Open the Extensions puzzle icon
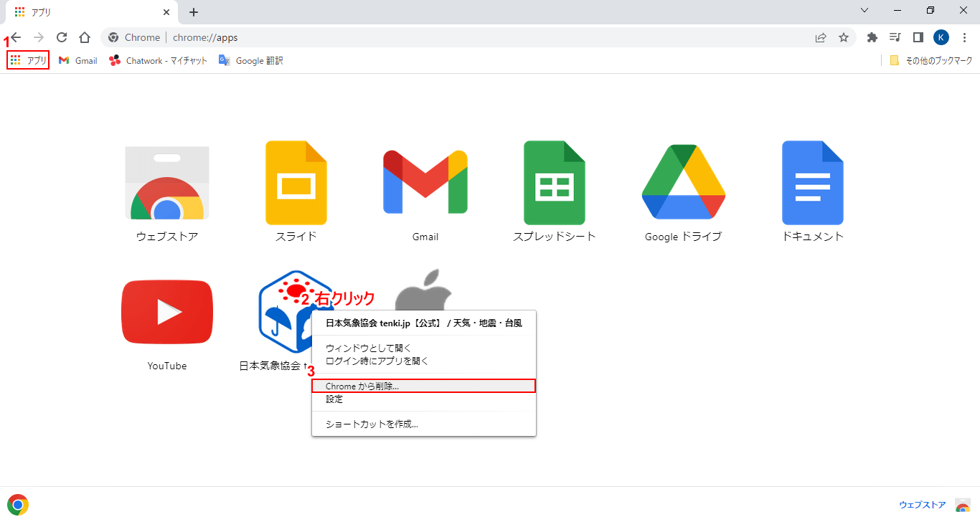Screen dimensions: 980x522 [x=872, y=37]
